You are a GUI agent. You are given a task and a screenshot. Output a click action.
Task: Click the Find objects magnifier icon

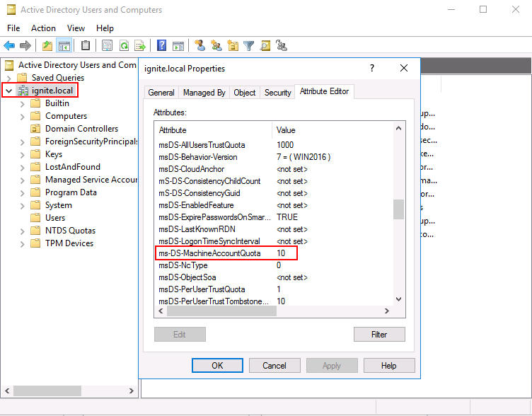point(265,45)
